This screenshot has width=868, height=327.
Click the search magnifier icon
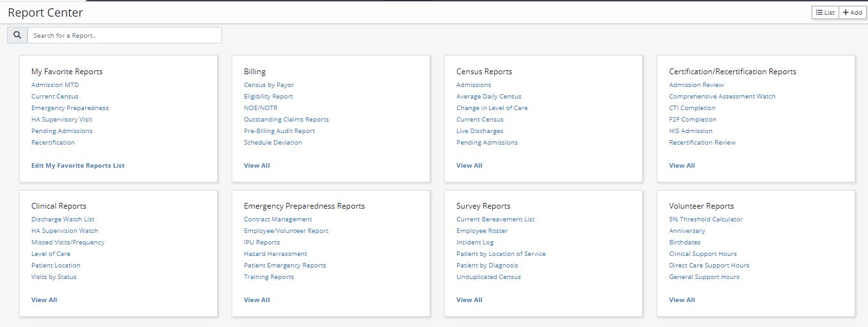point(17,35)
